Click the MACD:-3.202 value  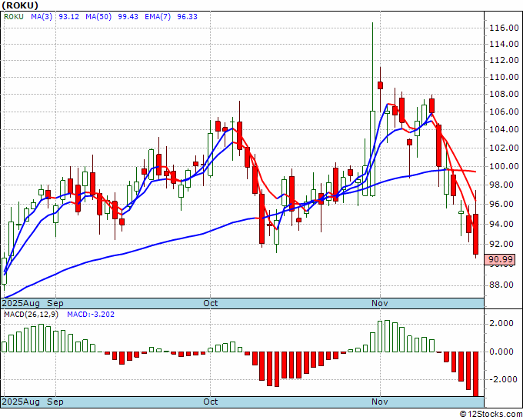91,315
